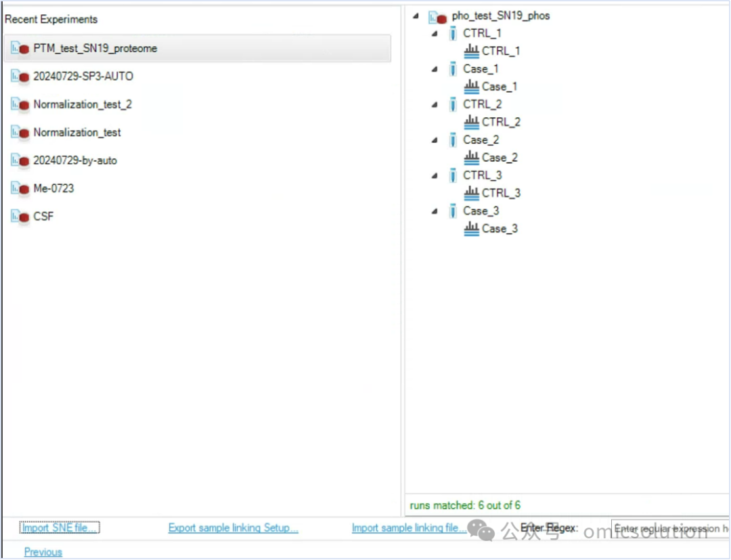The image size is (731, 560).
Task: Click the 20240729-SP3-AUTO experiment icon
Action: 20,76
